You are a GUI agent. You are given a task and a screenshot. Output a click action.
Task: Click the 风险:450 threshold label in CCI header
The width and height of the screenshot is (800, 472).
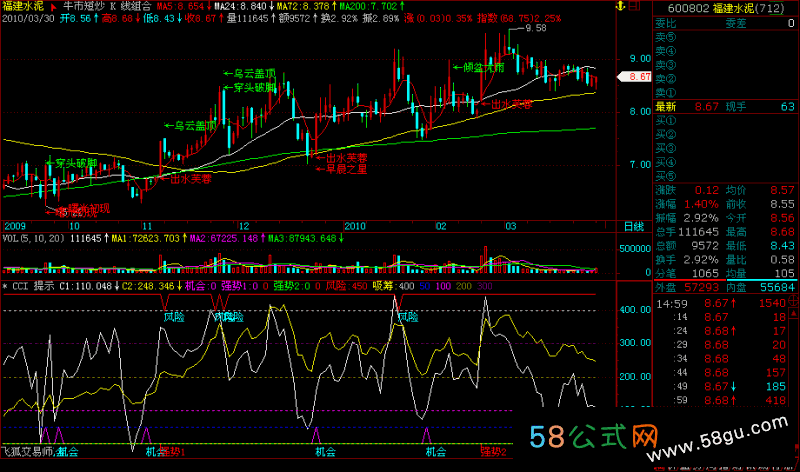[x=346, y=286]
